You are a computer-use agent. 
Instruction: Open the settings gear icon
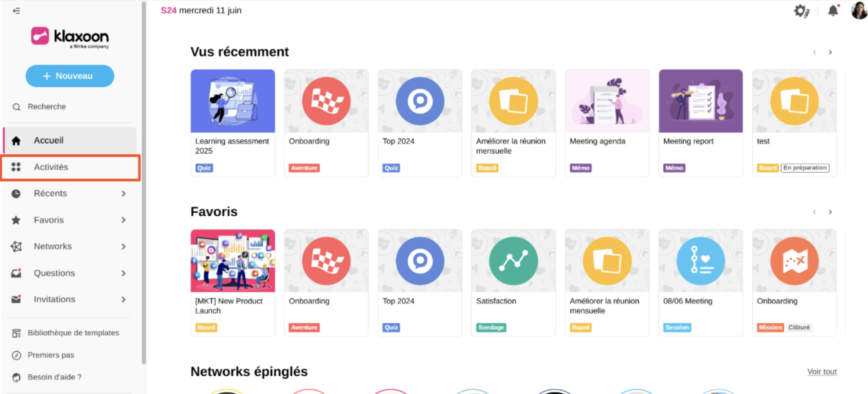802,11
